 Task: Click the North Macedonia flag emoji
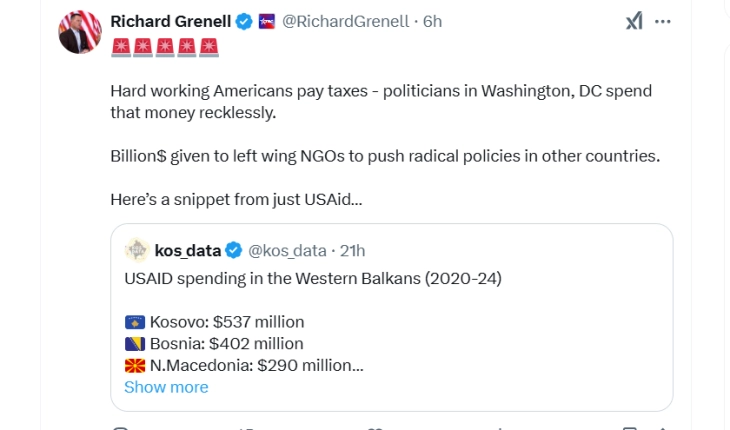135,366
